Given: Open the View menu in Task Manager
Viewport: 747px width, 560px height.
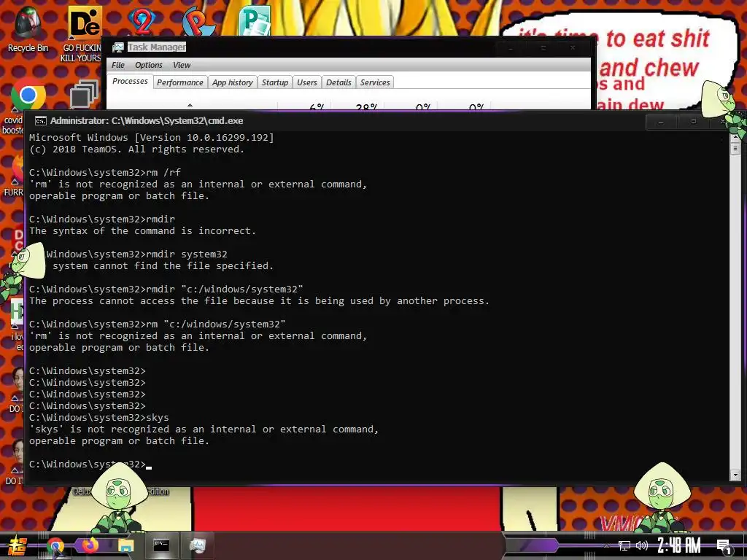Looking at the screenshot, I should 182,65.
